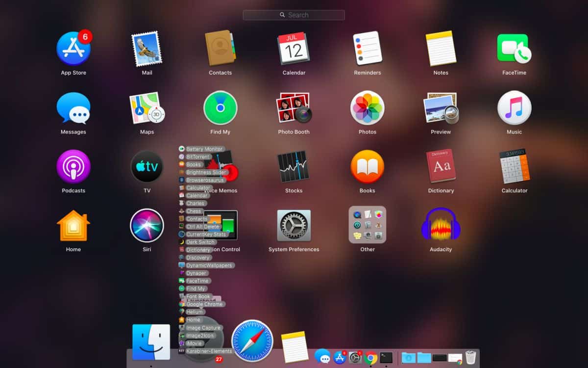Open the large Dictionary icon in the grid
This screenshot has height=368, width=588.
click(441, 167)
